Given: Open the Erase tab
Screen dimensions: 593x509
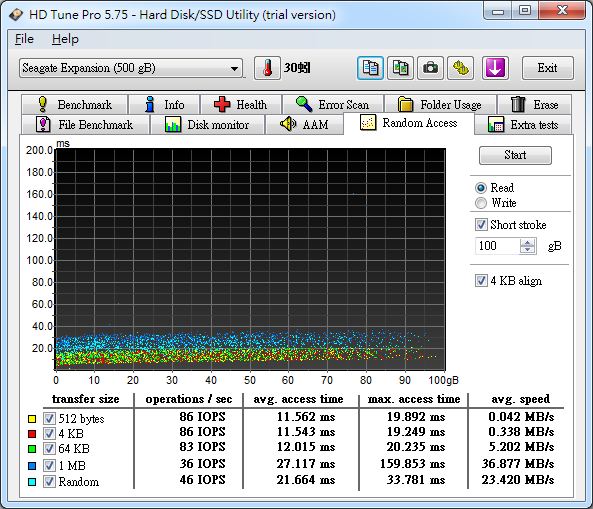Looking at the screenshot, I should [x=534, y=104].
